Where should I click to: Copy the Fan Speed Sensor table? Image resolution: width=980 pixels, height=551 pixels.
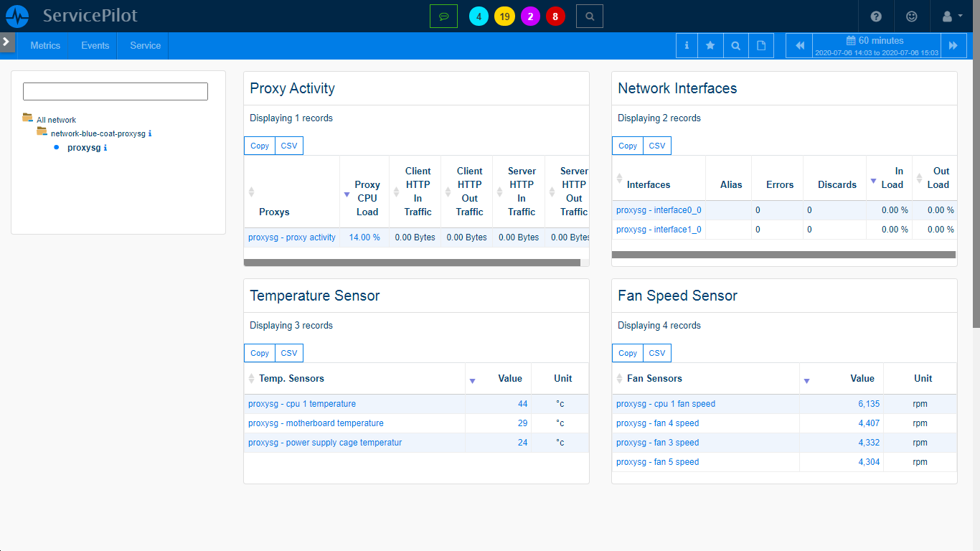[x=627, y=352]
